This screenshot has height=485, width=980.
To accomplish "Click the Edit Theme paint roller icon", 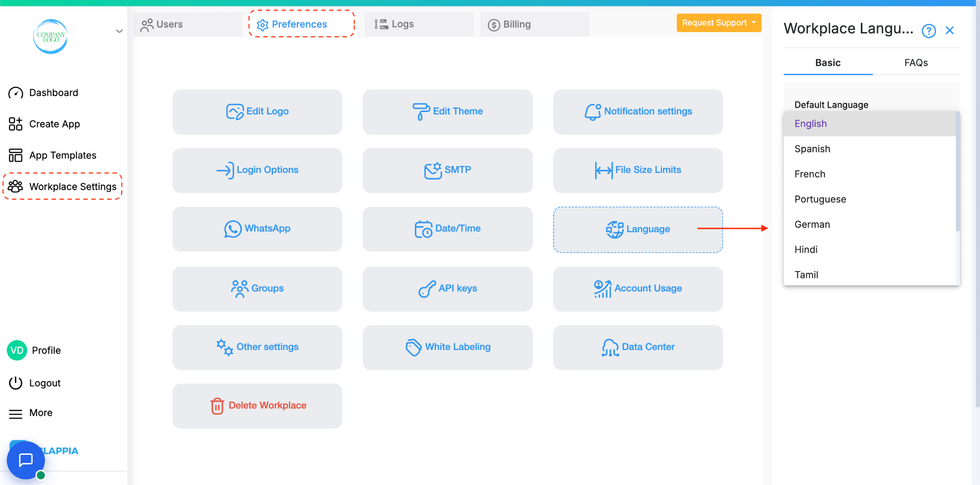I will (421, 112).
